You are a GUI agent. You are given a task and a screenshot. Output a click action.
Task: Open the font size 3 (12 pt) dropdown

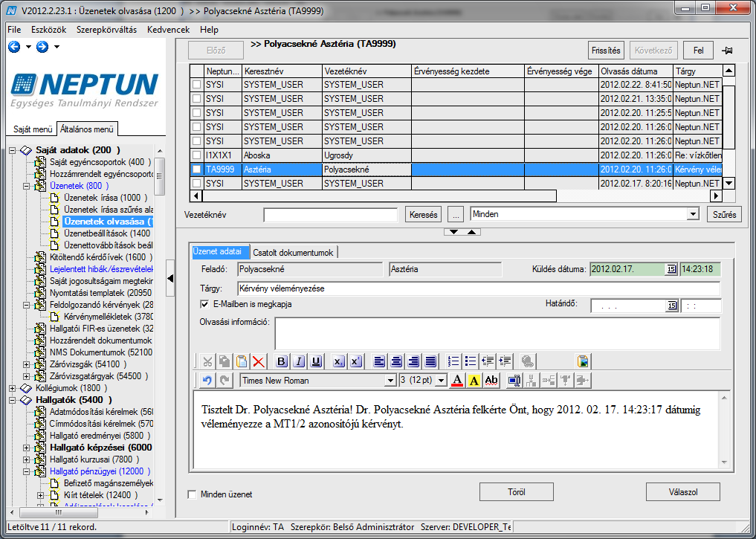(441, 381)
